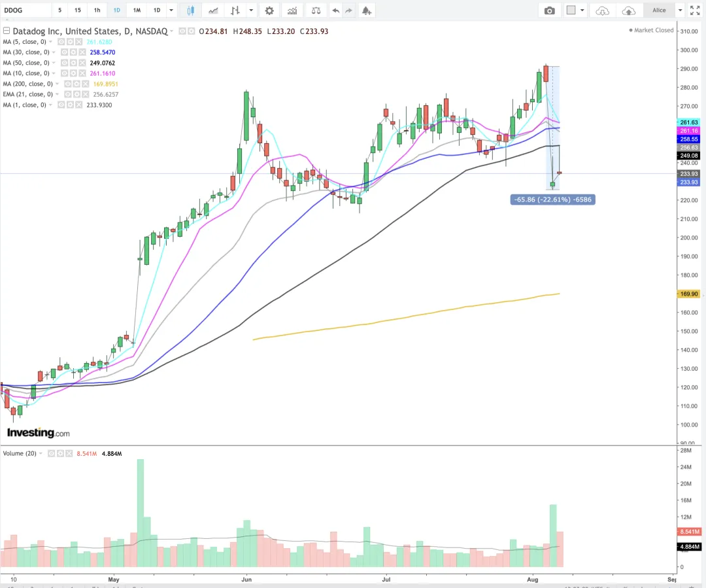
Task: Toggle visibility eye of EMA (21, close, 0)
Action: point(67,94)
